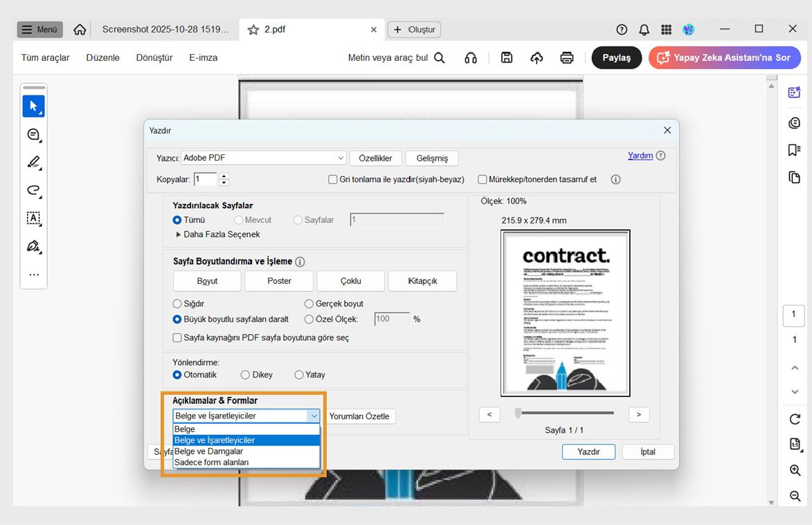The width and height of the screenshot is (812, 525).
Task: Open the Home icon in the tab bar
Action: [80, 30]
